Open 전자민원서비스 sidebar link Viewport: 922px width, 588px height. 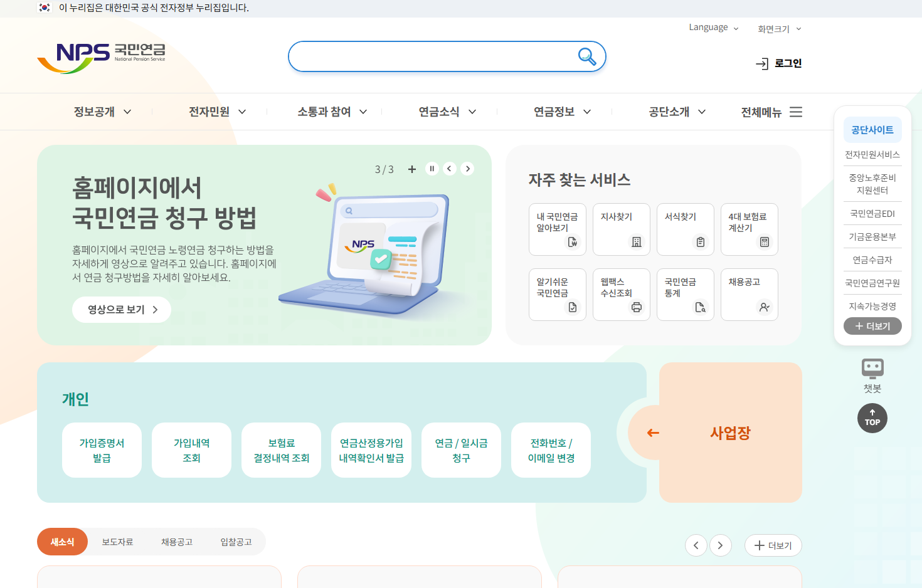pyautogui.click(x=872, y=154)
